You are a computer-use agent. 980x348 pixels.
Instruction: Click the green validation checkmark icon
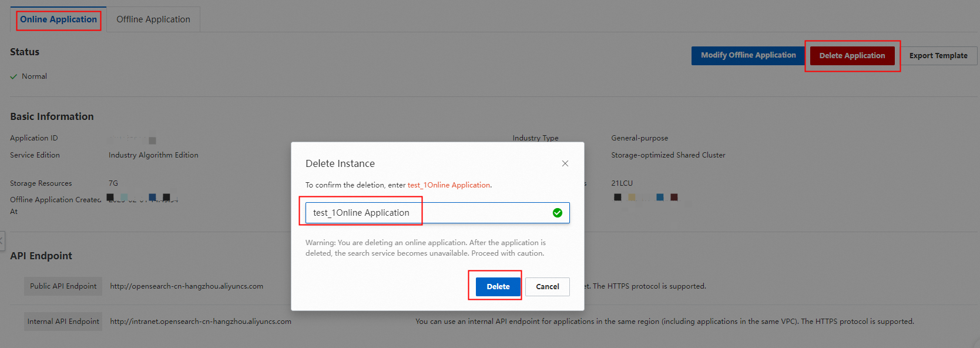(x=558, y=213)
